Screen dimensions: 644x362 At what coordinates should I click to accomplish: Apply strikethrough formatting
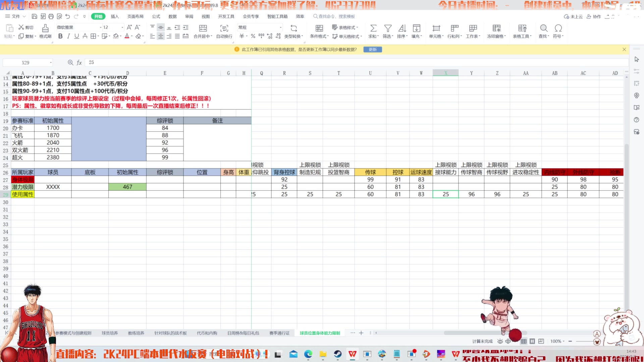tap(85, 36)
